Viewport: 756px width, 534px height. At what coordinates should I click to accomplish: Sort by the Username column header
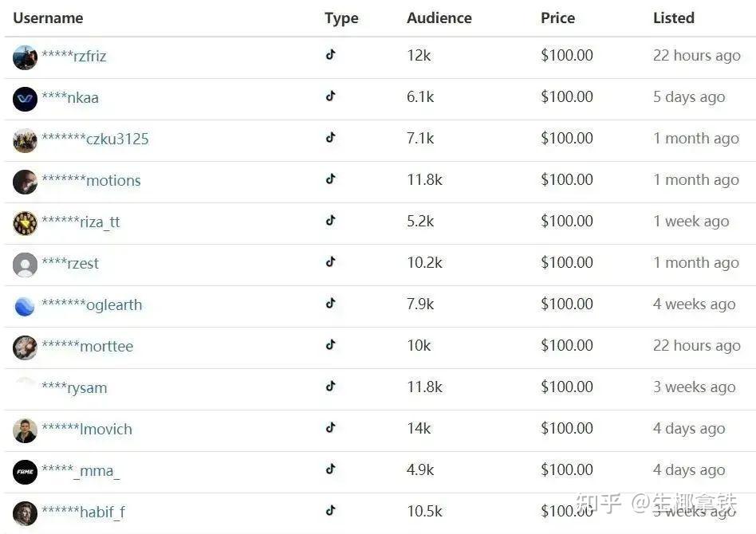click(48, 18)
